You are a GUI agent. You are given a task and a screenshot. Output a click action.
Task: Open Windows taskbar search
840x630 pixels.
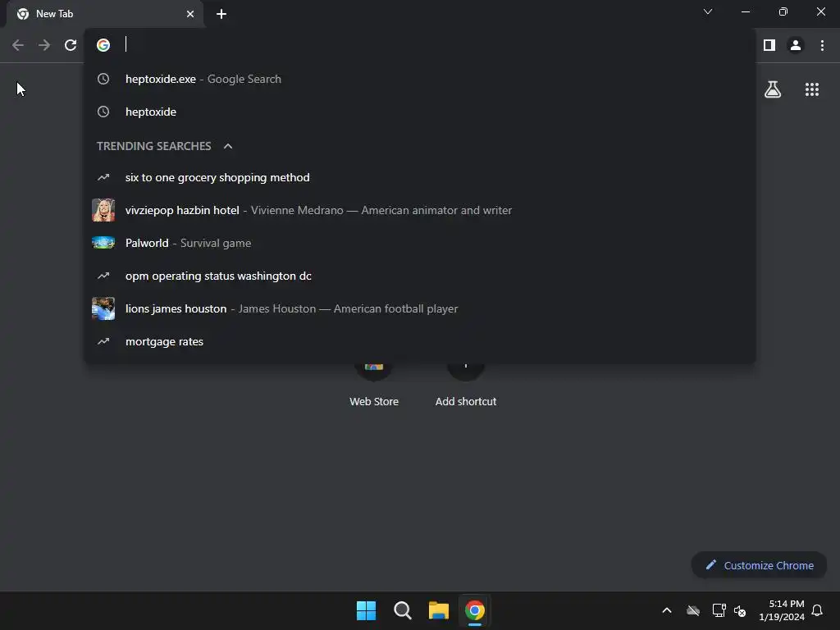point(402,610)
